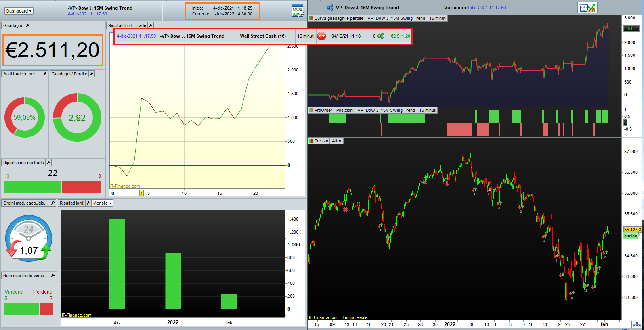The image size is (644, 330).
Task: Click the 2022 monthly result bar
Action: tap(173, 281)
